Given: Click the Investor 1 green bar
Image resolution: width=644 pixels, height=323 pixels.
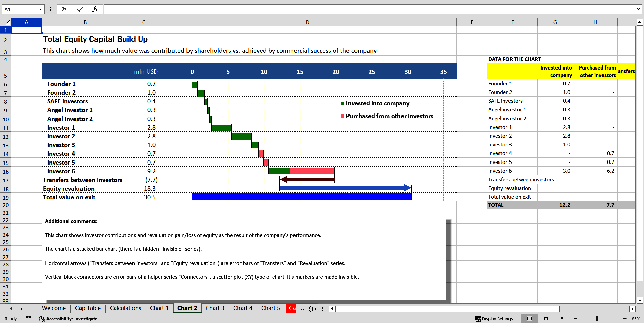Looking at the screenshot, I should point(221,128).
